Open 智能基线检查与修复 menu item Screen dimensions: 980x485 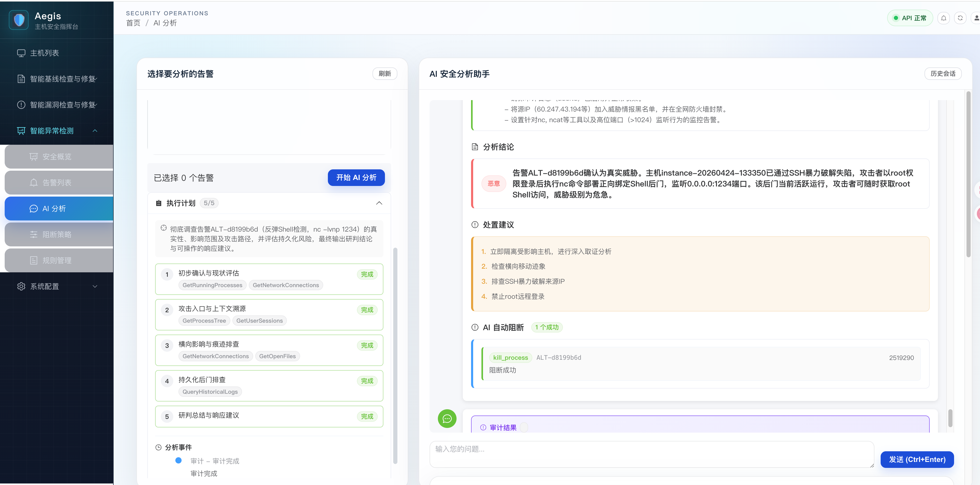[57, 79]
